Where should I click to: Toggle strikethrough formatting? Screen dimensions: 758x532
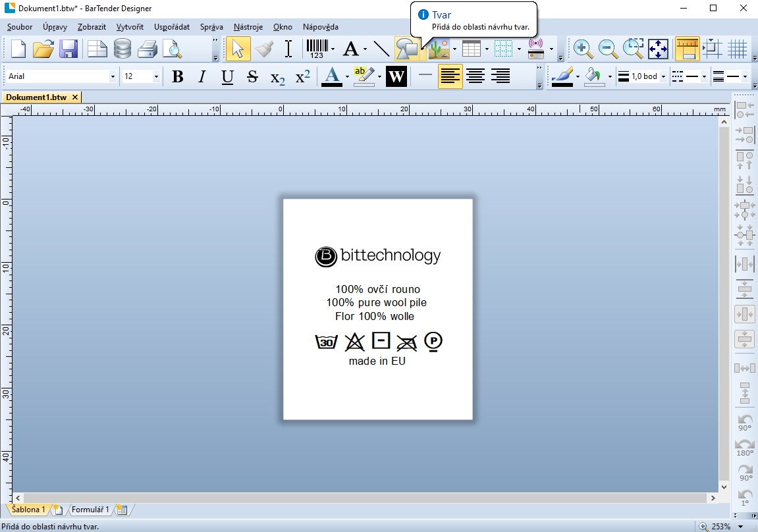(252, 76)
